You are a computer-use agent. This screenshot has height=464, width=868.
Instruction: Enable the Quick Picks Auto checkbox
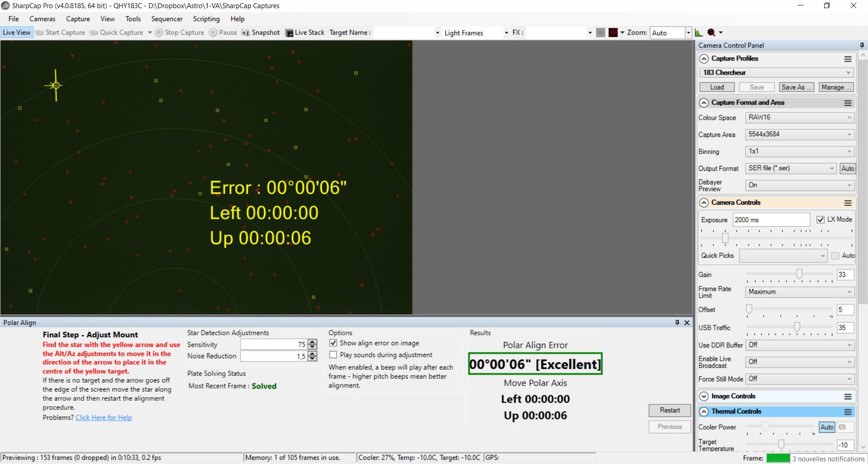(x=835, y=256)
